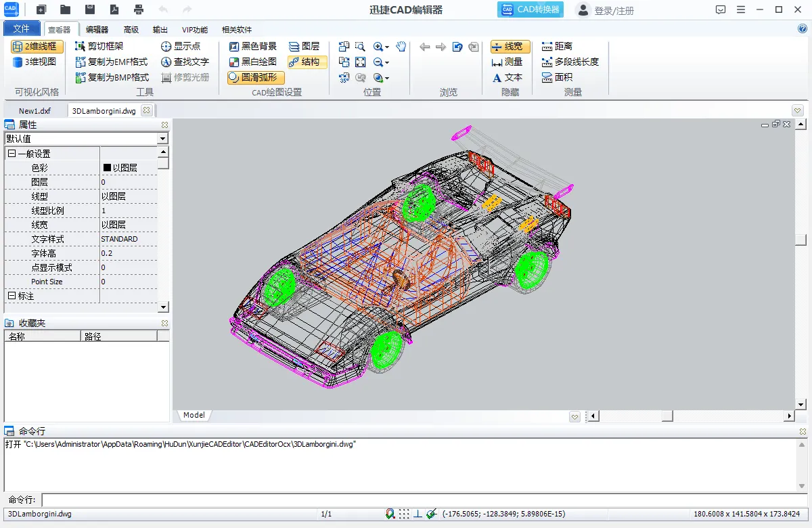Toggle orthogonal mode in the status bar
Viewport: 812px width, 528px height.
418,513
